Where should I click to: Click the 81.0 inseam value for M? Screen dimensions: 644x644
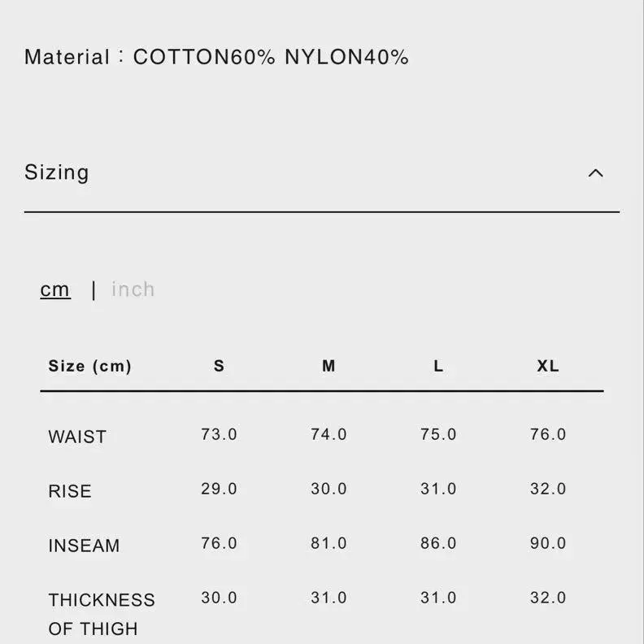click(329, 543)
